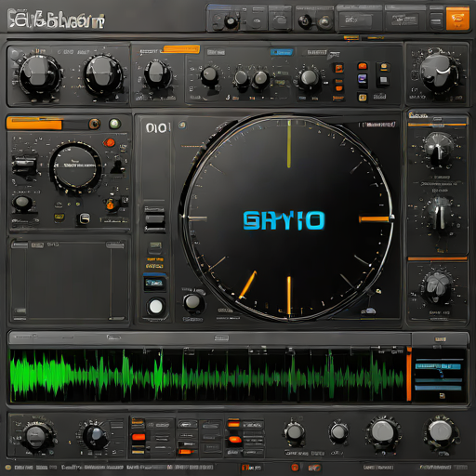Image resolution: width=476 pixels, height=476 pixels.
Task: Click the grey round knob at the left deck's lower-left
Action: click(x=22, y=203)
